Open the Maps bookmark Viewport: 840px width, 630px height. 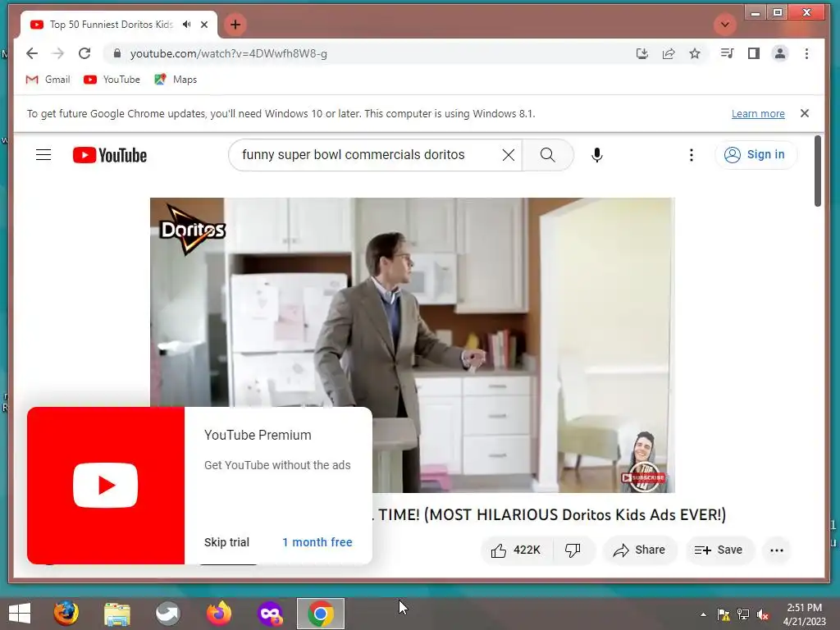176,80
